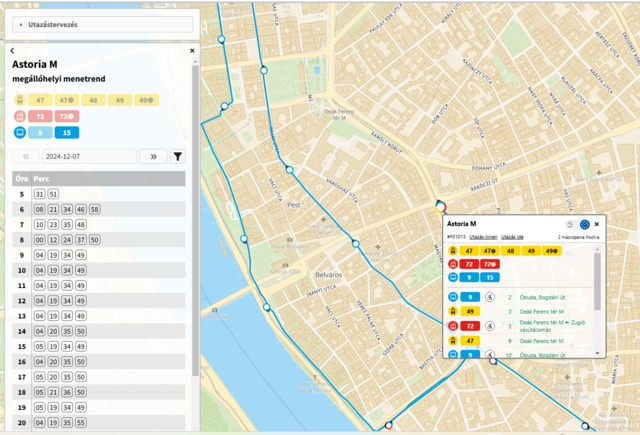Go back using the left panel's back arrow

pyautogui.click(x=12, y=51)
